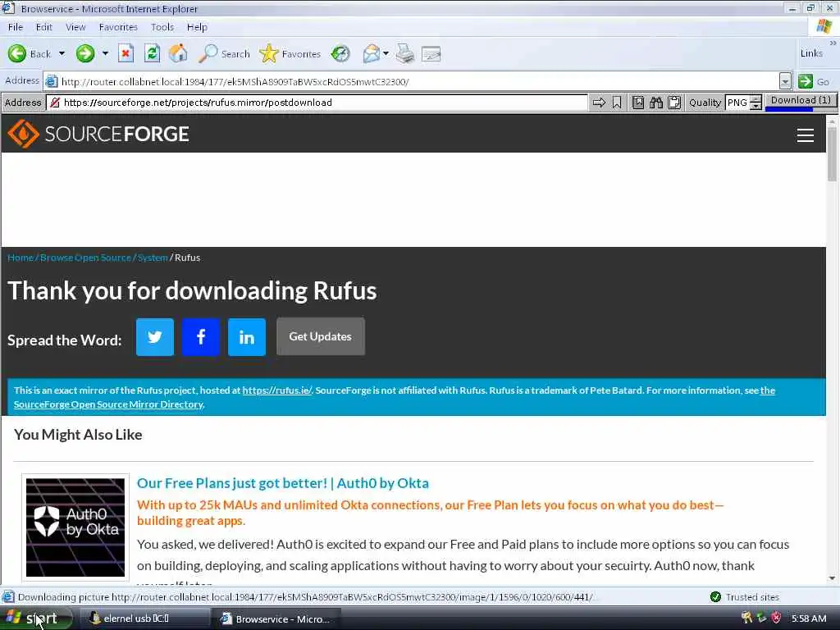
Task: Adjust Quality stepper arrows
Action: coord(756,103)
